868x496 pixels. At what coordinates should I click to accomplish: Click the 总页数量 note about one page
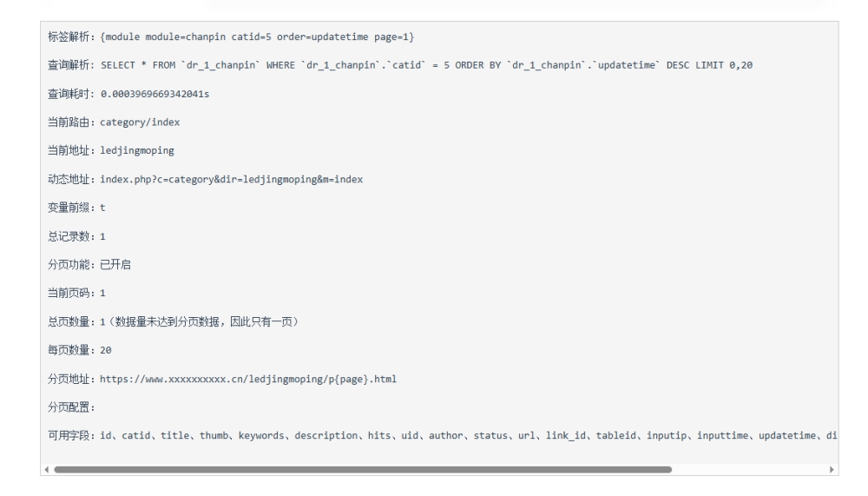point(204,322)
